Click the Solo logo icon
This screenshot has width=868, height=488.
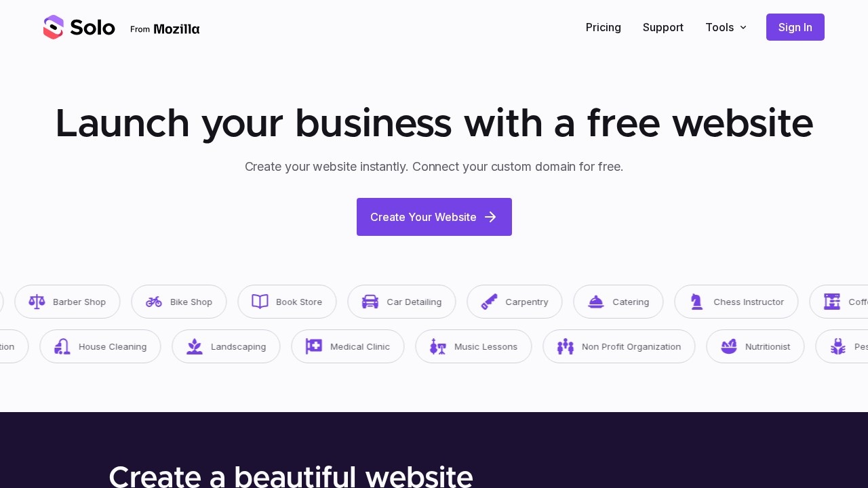54,27
